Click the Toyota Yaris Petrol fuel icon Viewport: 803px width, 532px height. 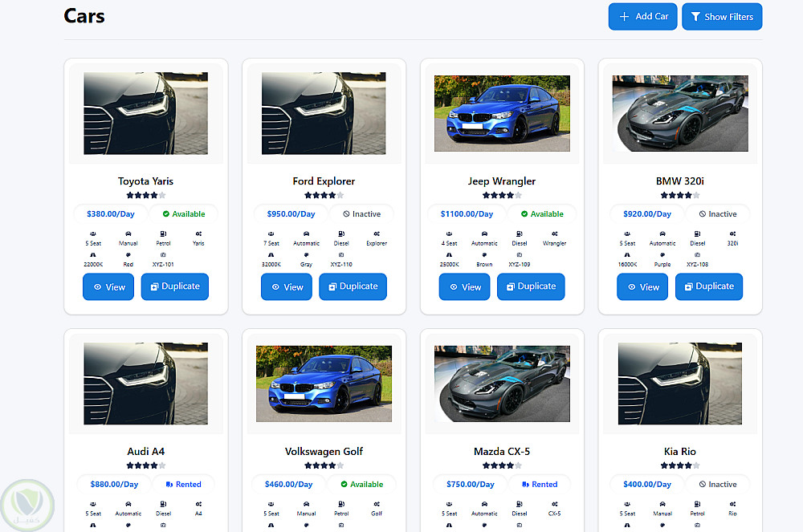[163, 234]
